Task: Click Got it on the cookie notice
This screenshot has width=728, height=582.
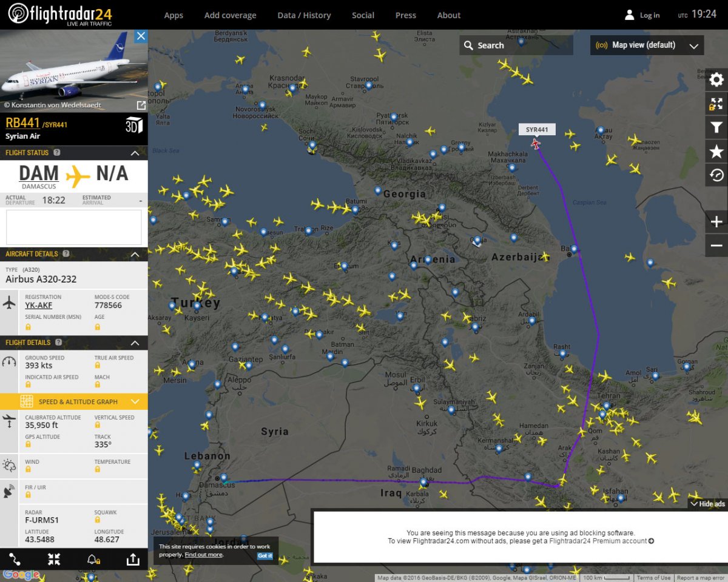Action: 265,555
